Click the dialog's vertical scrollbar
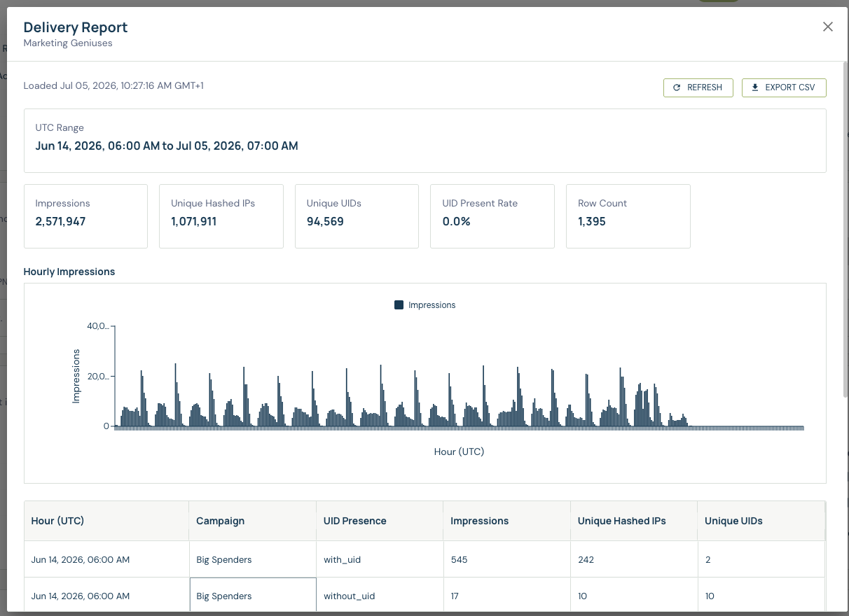This screenshot has width=849, height=616. (x=845, y=231)
